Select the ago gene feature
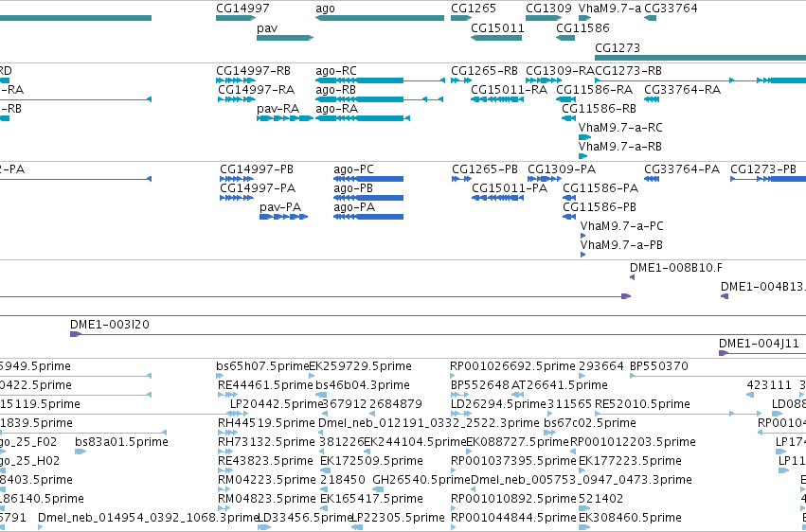This screenshot has height=532, width=806. click(380, 18)
